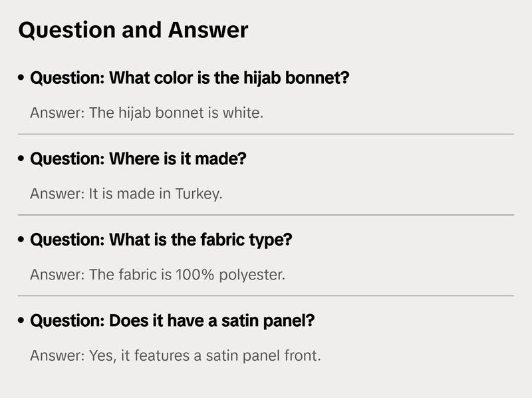Select the 100% polyester answer text
The image size is (532, 398).
point(158,274)
